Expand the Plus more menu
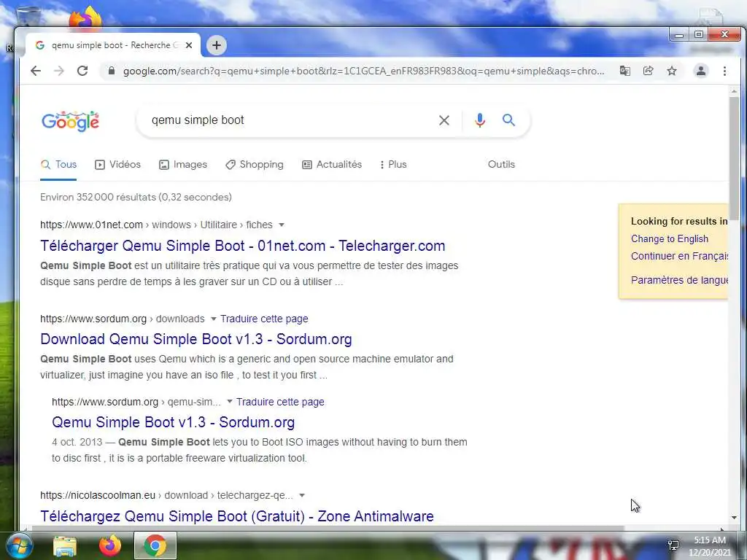747x560 pixels. pos(393,165)
